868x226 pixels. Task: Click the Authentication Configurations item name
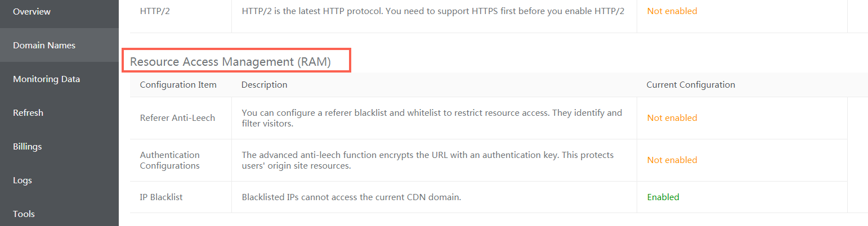point(169,160)
